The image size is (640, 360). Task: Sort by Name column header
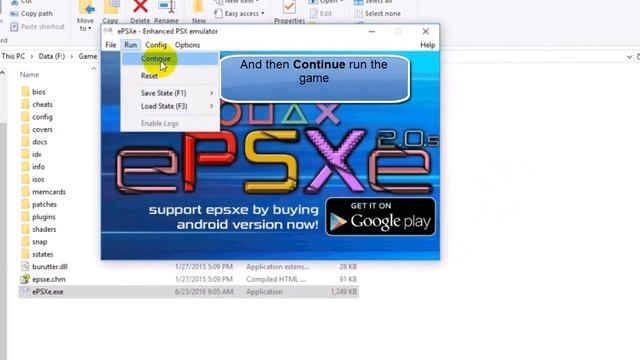[x=29, y=75]
